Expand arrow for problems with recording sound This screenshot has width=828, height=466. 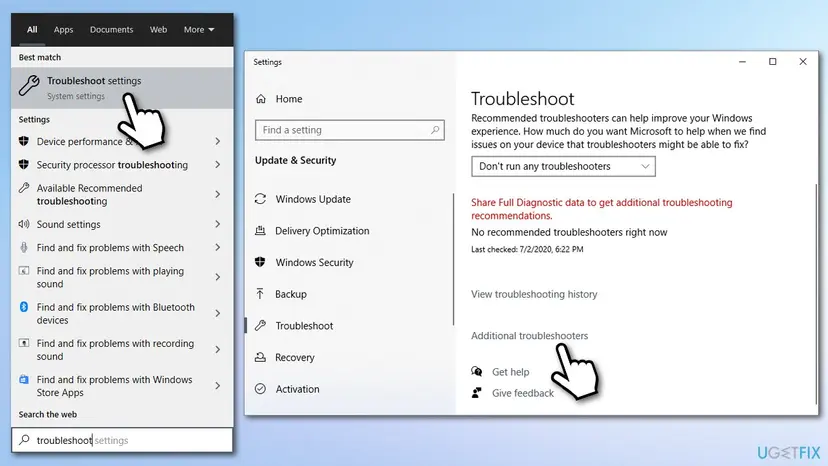click(218, 349)
